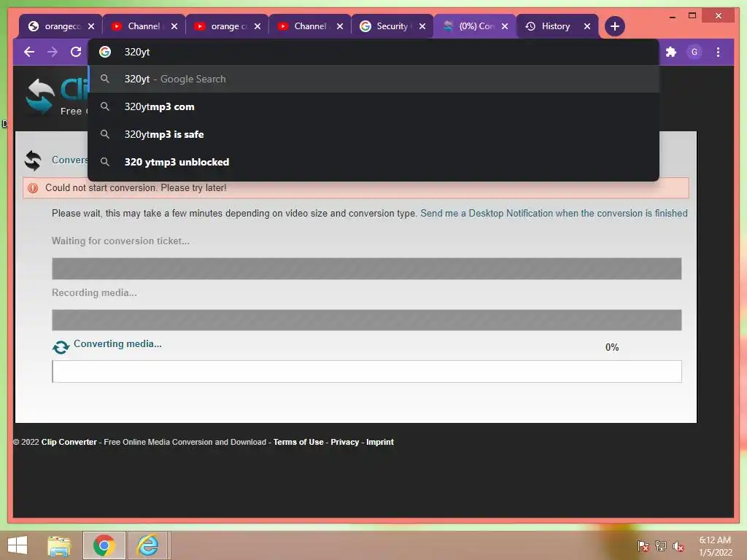Click the Conversion section arrows icon
The width and height of the screenshot is (747, 560).
[x=33, y=160]
